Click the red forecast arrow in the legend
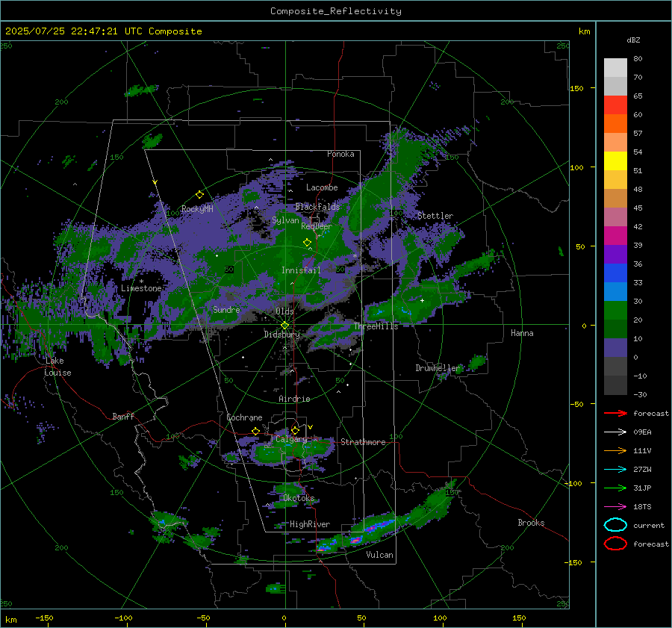Image resolution: width=672 pixels, height=628 pixels. tap(615, 413)
